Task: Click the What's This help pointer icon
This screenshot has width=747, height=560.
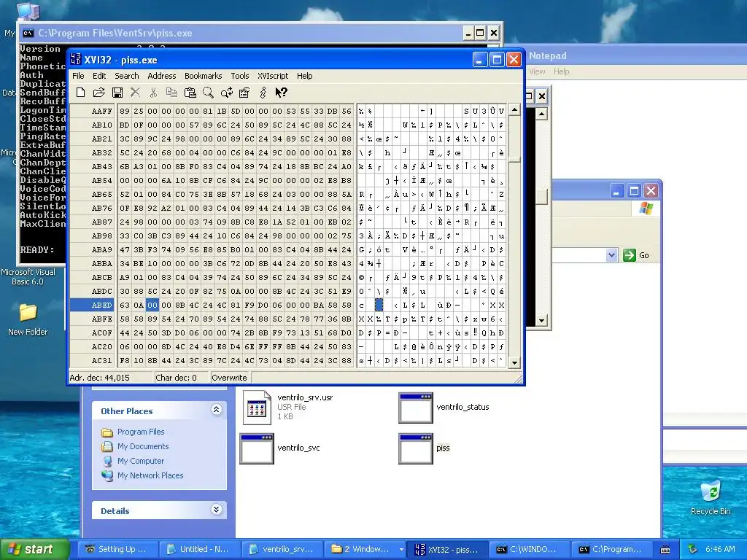Action: click(281, 93)
